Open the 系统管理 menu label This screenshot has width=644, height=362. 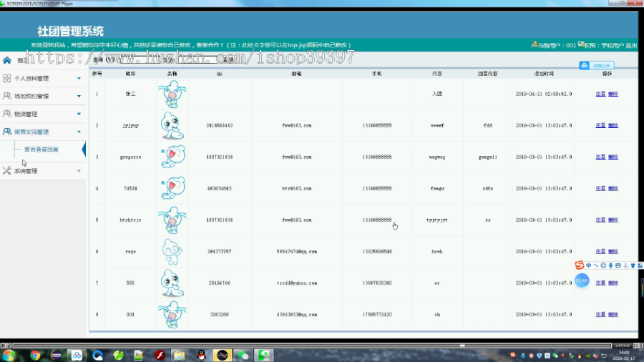[26, 171]
